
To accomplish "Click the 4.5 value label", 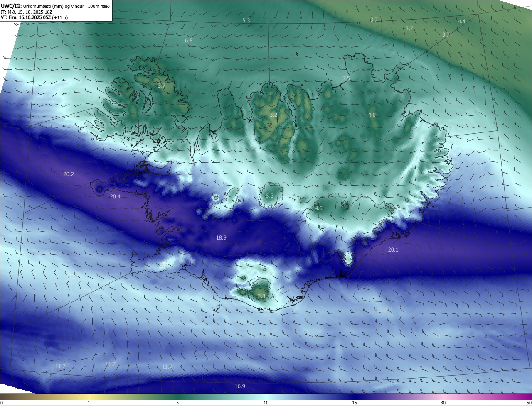I will (319, 208).
